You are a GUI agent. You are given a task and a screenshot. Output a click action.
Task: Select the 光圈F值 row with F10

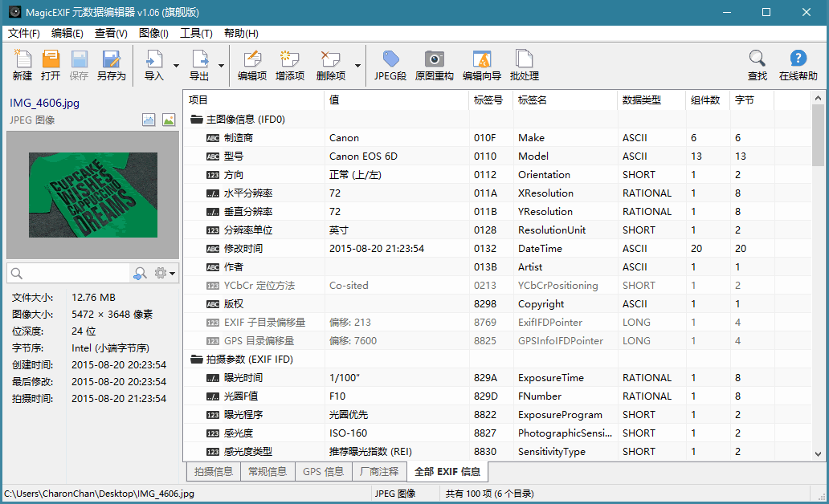coord(497,396)
